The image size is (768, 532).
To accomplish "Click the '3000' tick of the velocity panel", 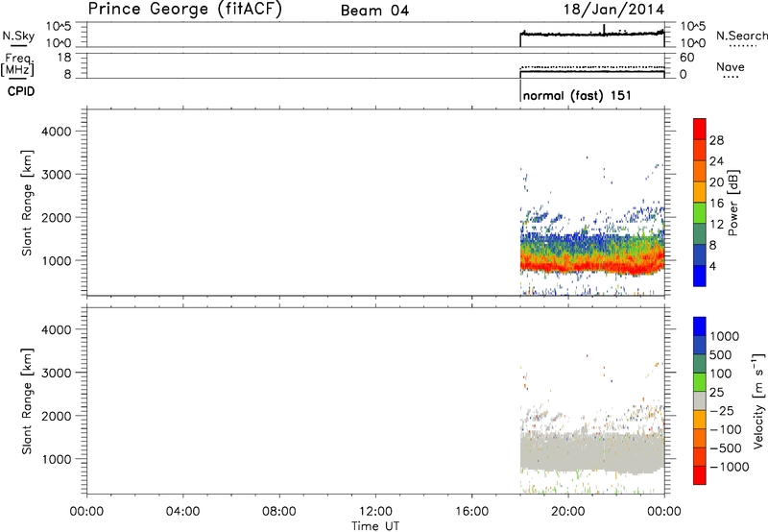I will (x=57, y=373).
